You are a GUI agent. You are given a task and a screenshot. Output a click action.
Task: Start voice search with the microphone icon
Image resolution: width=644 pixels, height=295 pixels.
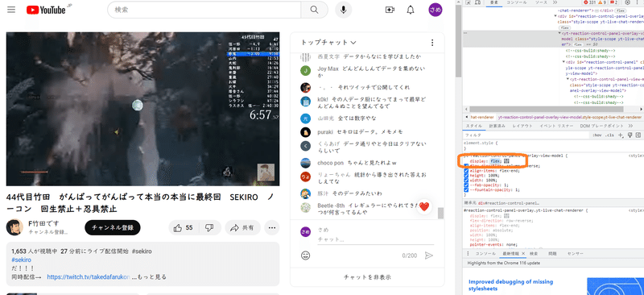(x=344, y=10)
